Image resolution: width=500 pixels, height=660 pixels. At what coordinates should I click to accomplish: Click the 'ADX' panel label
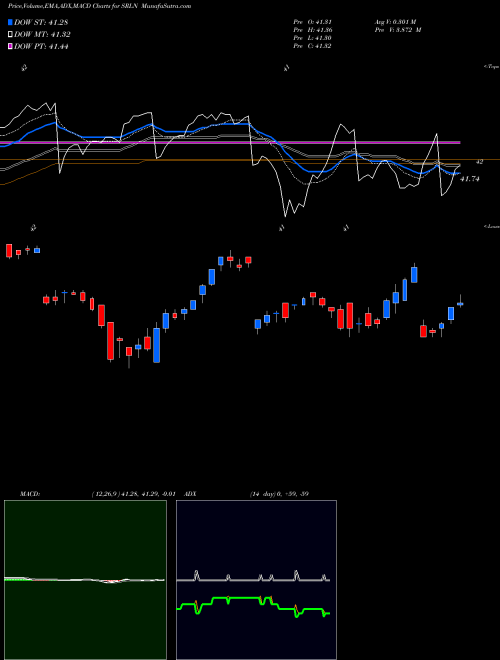[x=191, y=494]
